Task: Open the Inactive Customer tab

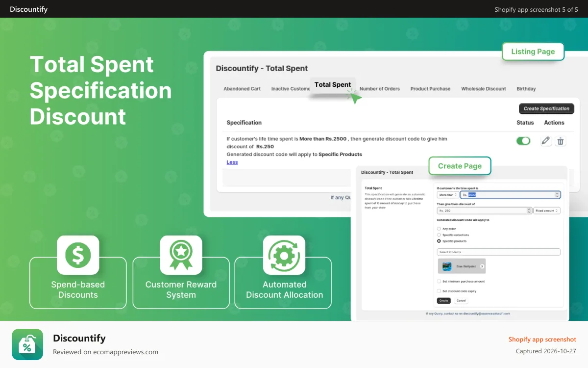Action: (291, 89)
